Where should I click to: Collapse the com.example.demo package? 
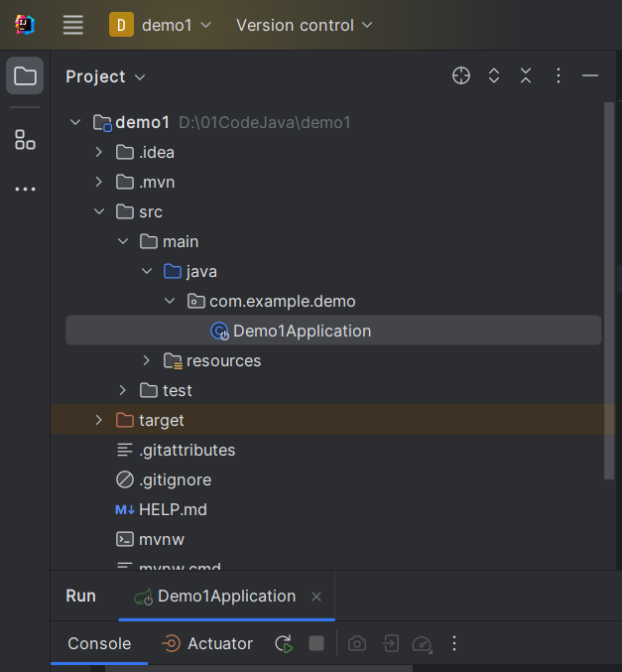[x=170, y=302]
